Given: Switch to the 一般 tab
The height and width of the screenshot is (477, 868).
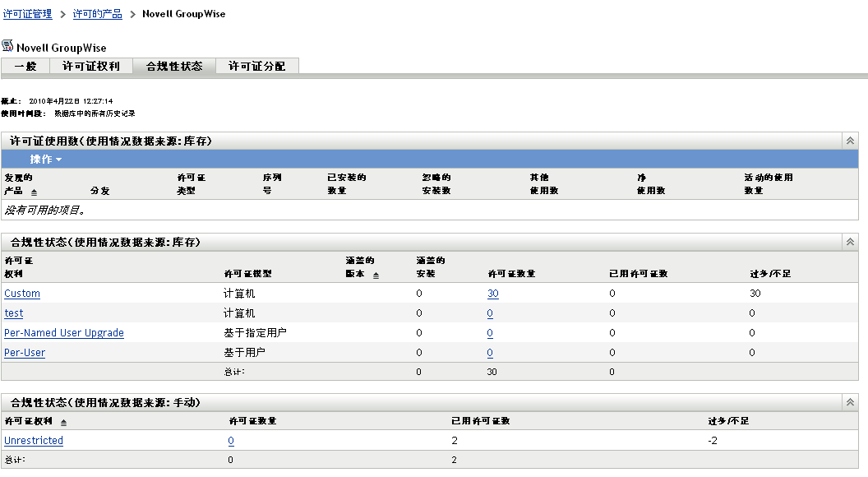Looking at the screenshot, I should point(25,67).
